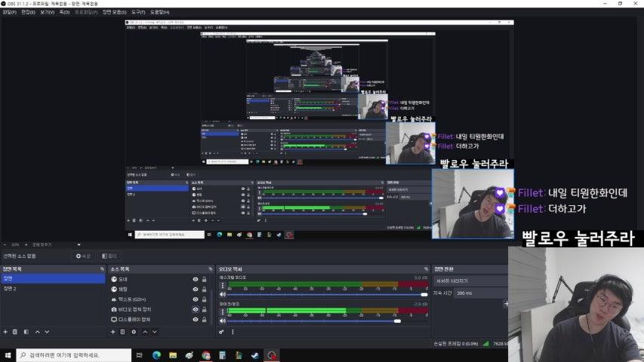Mute the desktop audio speaker icon
The width and height of the screenshot is (644, 362).
tap(222, 294)
